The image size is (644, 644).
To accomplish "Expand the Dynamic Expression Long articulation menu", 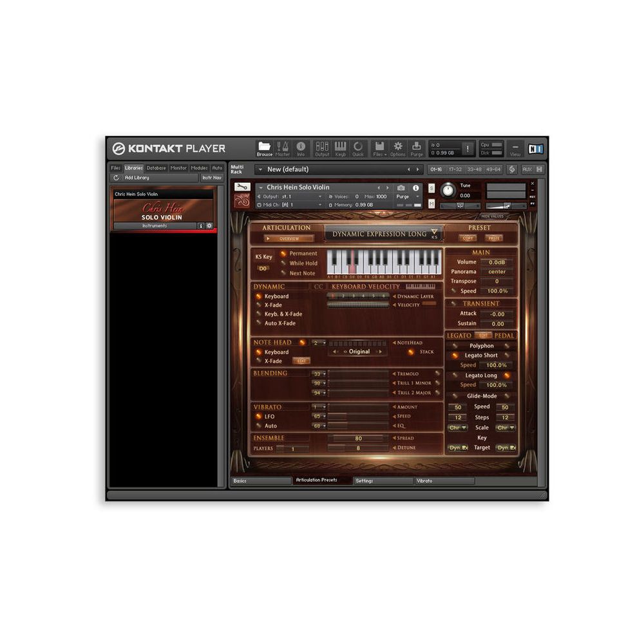I will click(434, 232).
